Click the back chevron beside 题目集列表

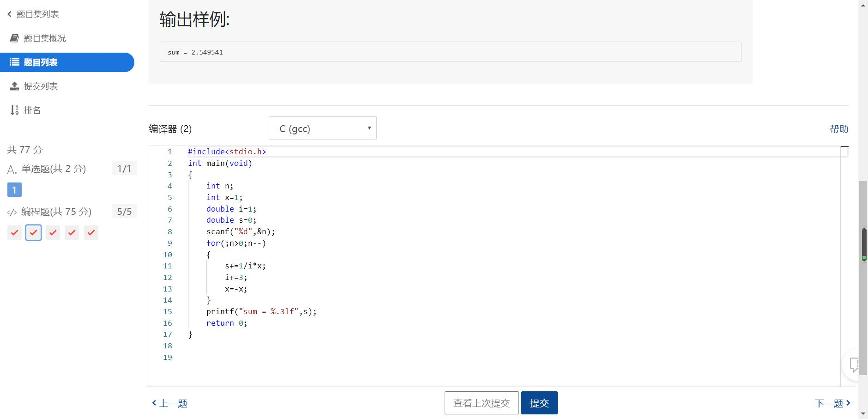tap(9, 14)
